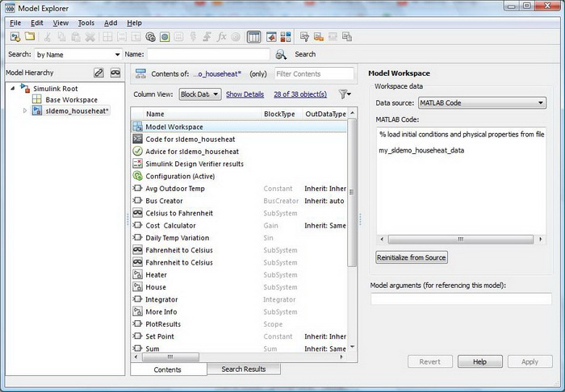The image size is (565, 392).
Task: Open the Column View Block Data dropdown
Action: pyautogui.click(x=200, y=94)
